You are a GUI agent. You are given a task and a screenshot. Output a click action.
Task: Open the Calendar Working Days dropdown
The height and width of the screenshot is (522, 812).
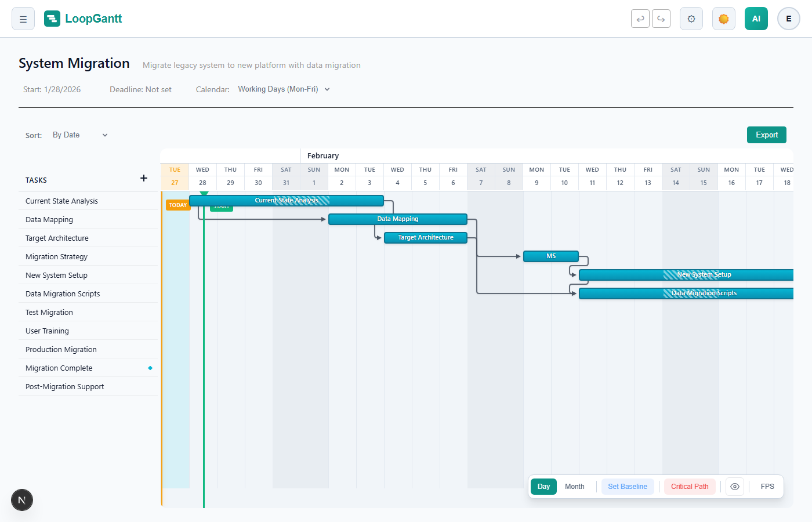click(x=283, y=89)
